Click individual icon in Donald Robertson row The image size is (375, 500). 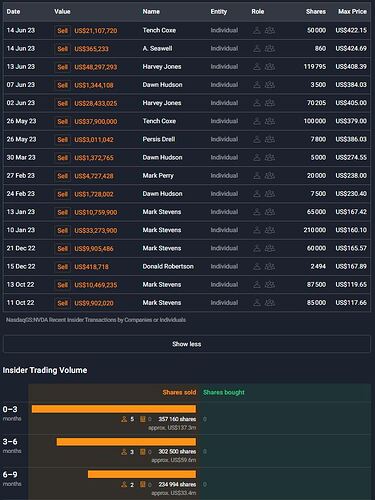point(257,266)
